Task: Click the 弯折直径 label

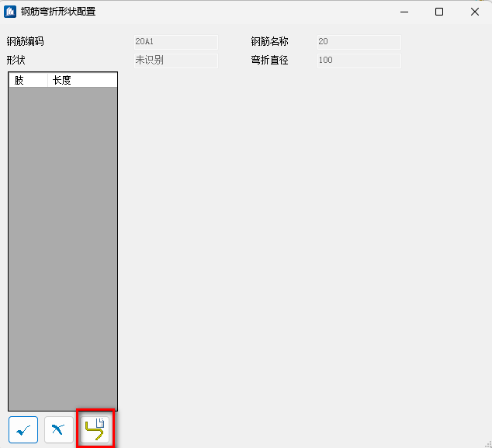Action: click(269, 60)
